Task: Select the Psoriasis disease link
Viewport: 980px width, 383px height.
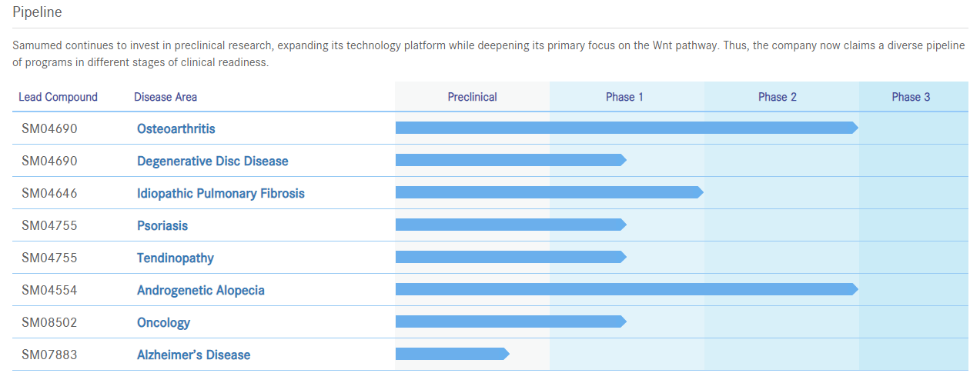Action: (x=162, y=225)
